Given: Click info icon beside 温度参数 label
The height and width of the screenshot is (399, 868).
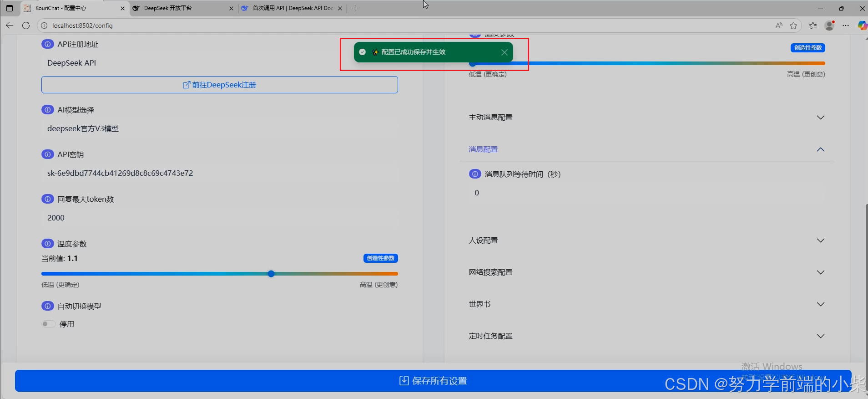Looking at the screenshot, I should click(47, 244).
